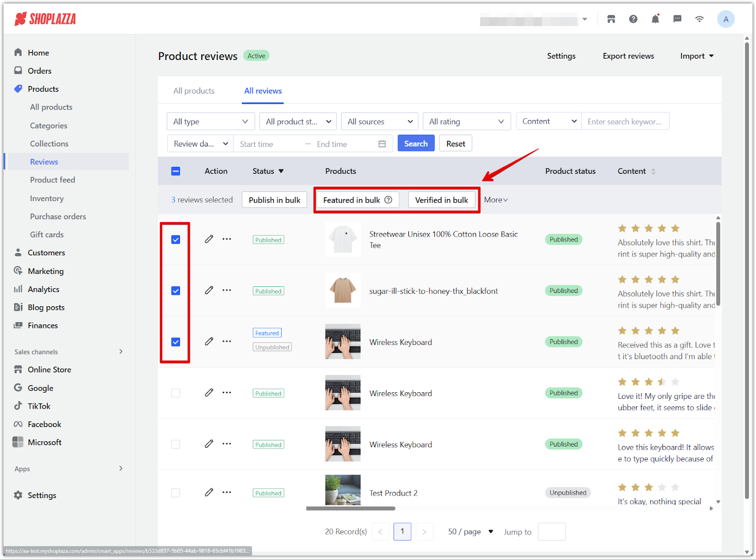Uncheck the Streetwear Unisex Tee review checkbox
Viewport: 756px width, 559px height.
(x=176, y=240)
